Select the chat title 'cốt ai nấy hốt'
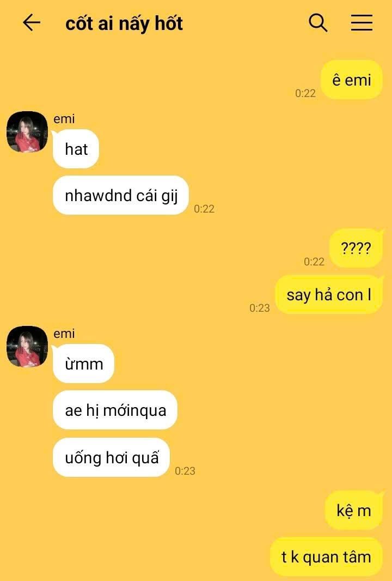 click(x=124, y=23)
